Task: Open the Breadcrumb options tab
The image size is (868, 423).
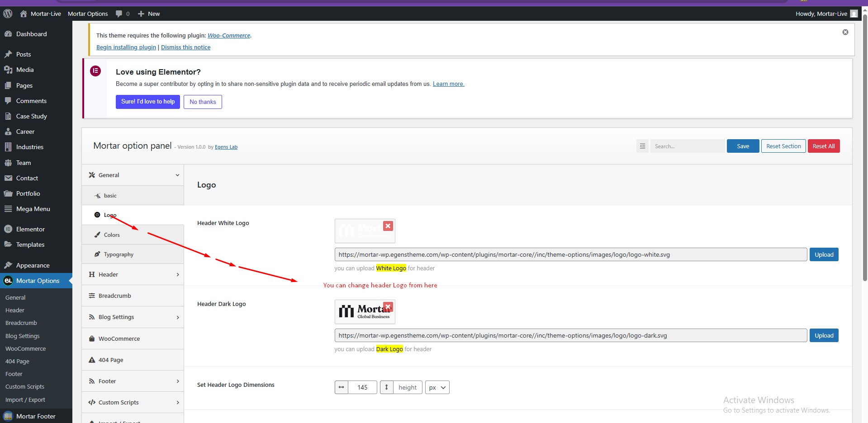Action: 133,296
